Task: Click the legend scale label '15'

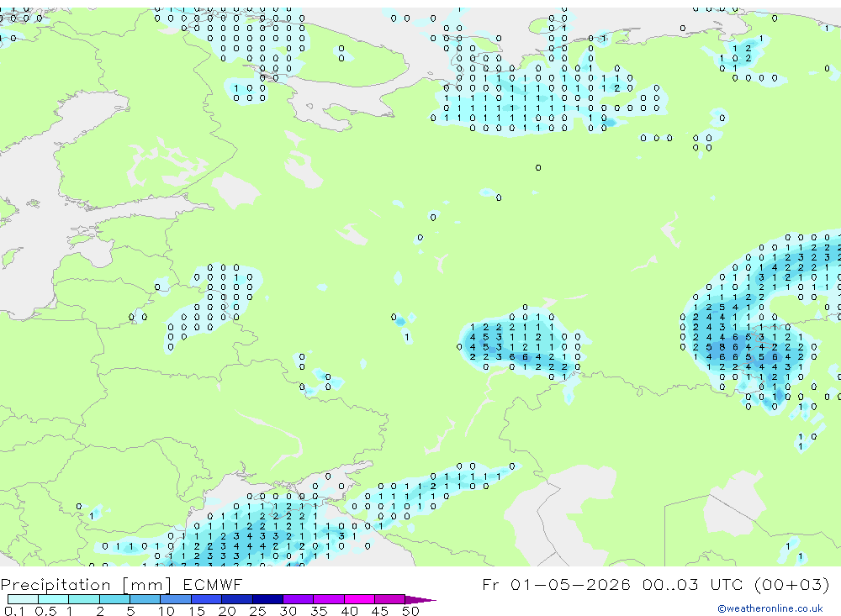Action: pyautogui.click(x=197, y=611)
